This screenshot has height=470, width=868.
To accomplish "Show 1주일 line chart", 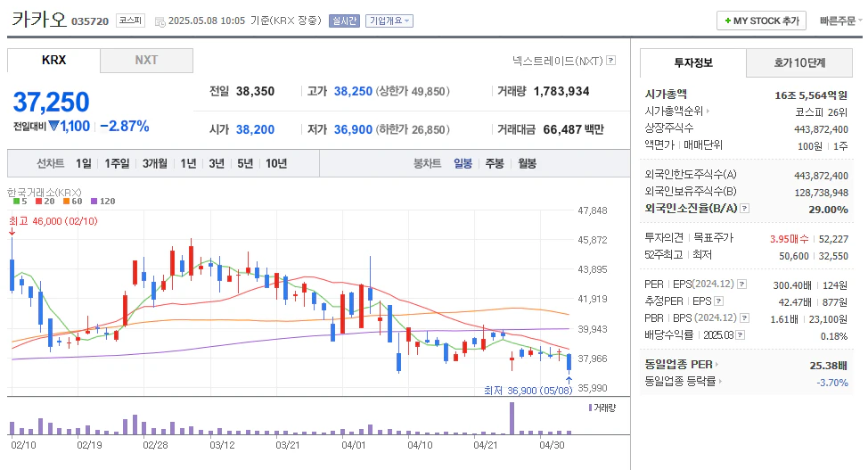I will (x=117, y=163).
